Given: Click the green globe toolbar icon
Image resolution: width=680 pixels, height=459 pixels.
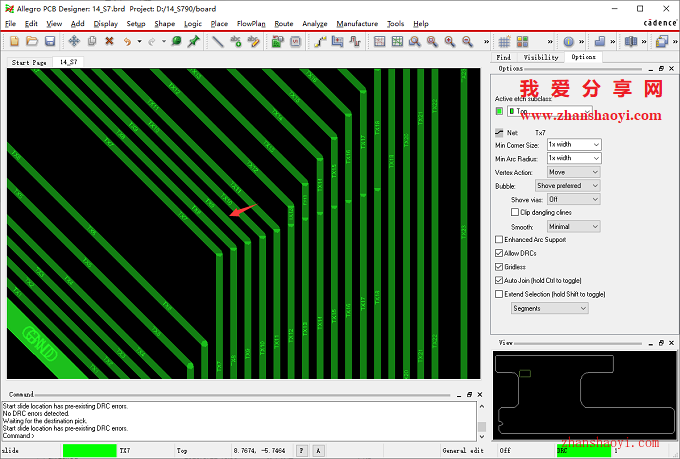Looking at the screenshot, I should coord(176,41).
